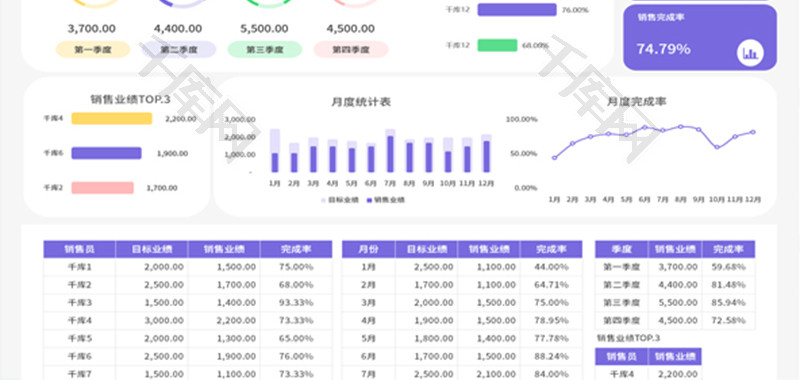This screenshot has height=380, width=800.
Task: Click the 月份 column header
Action: click(368, 249)
